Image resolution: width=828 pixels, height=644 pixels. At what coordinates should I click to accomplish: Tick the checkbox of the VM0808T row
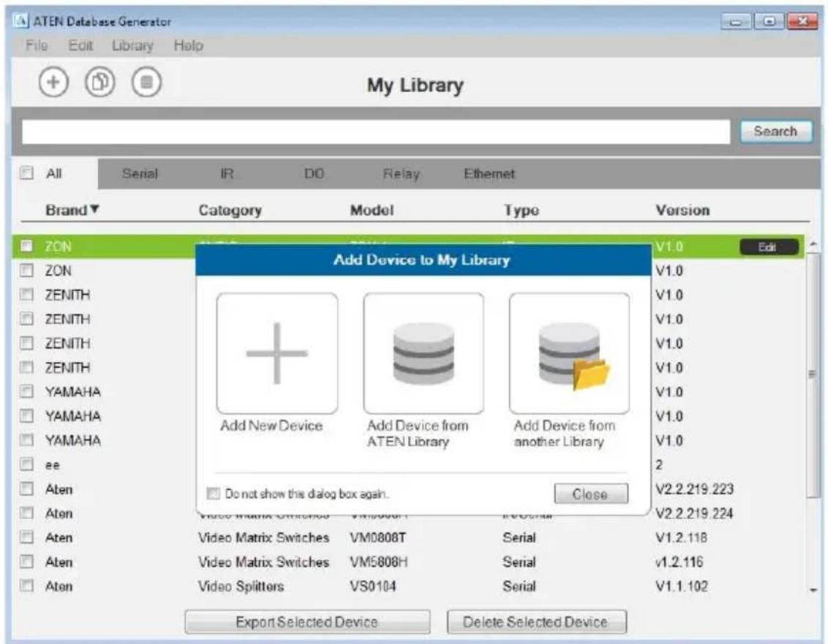pos(26,537)
